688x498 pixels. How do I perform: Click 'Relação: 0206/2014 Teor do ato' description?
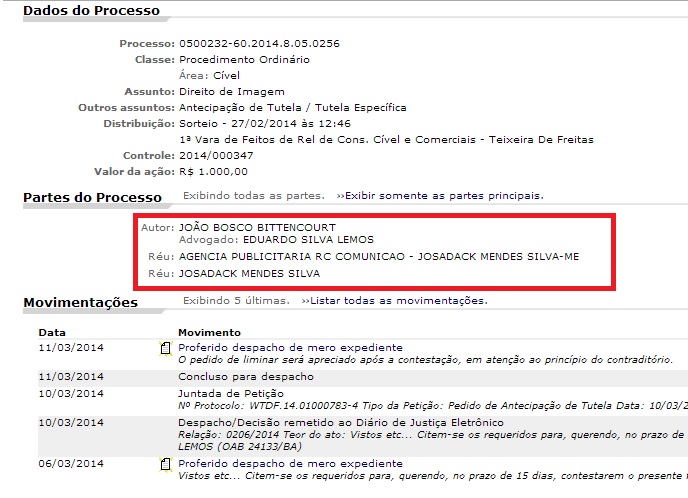433,435
